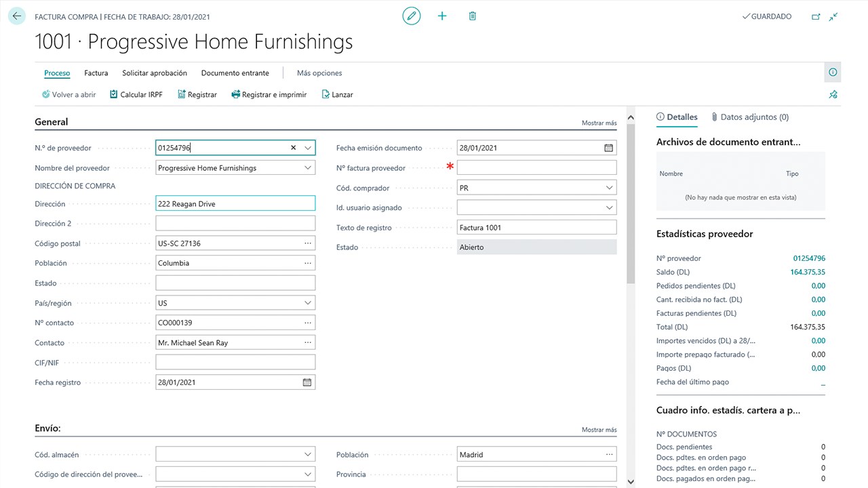Pin the action bar icon

click(x=833, y=95)
